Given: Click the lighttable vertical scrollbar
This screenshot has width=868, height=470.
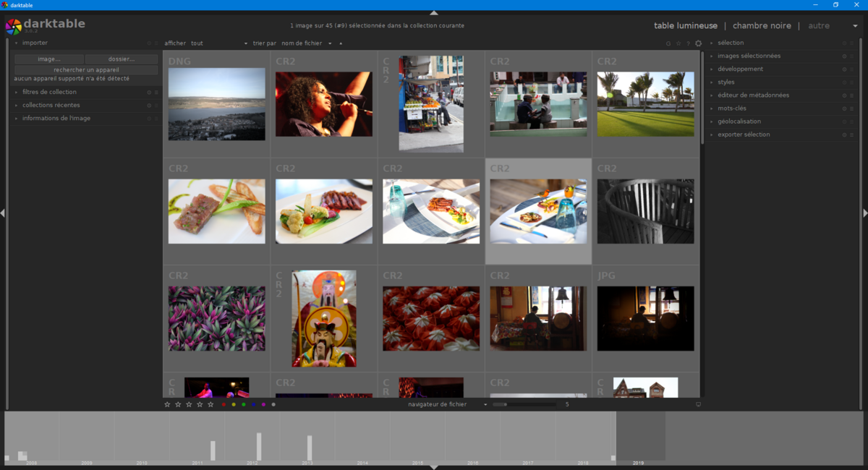Looking at the screenshot, I should [702, 98].
